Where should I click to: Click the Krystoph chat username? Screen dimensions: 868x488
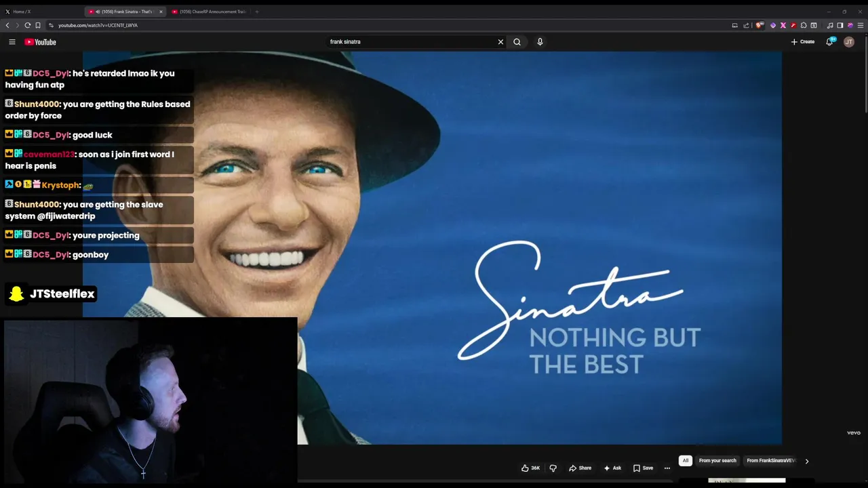pos(61,185)
